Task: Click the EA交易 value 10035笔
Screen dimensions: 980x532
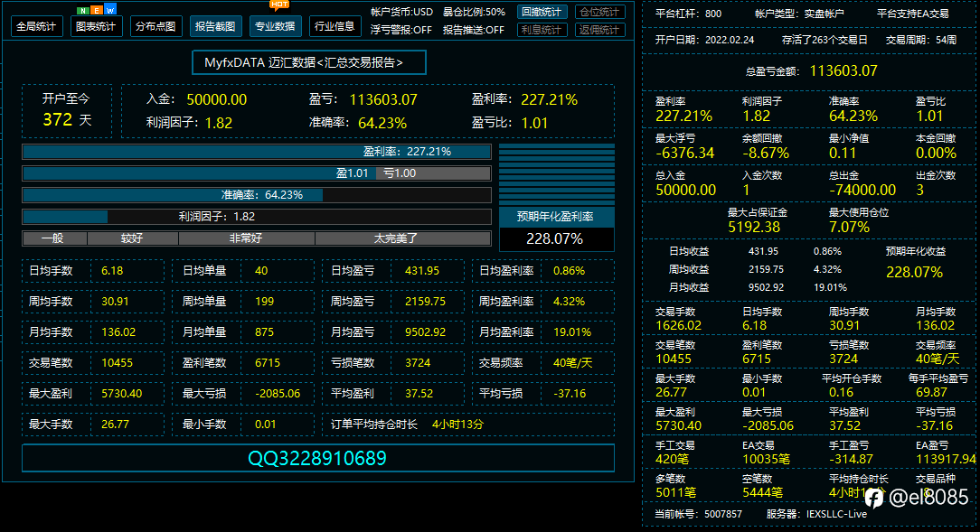Action: pos(766,459)
